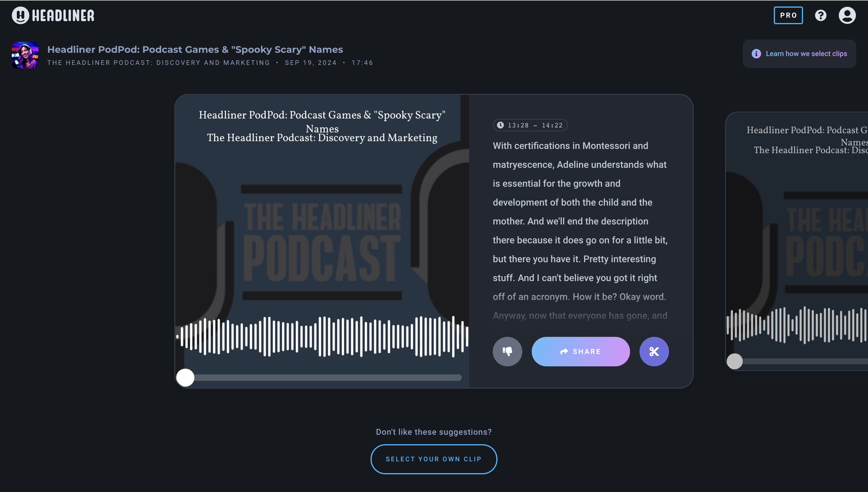Click the share arrow icon inside Share button
The height and width of the screenshot is (492, 868).
pyautogui.click(x=564, y=351)
